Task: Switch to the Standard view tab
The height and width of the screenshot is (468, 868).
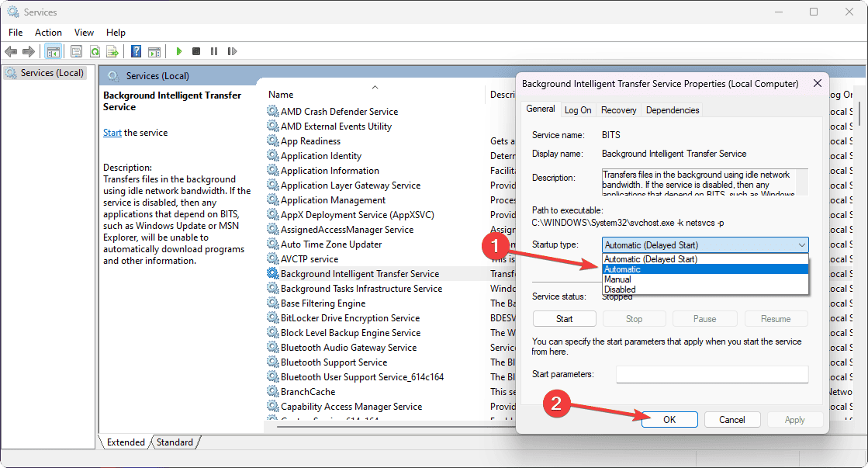Action: tap(175, 442)
